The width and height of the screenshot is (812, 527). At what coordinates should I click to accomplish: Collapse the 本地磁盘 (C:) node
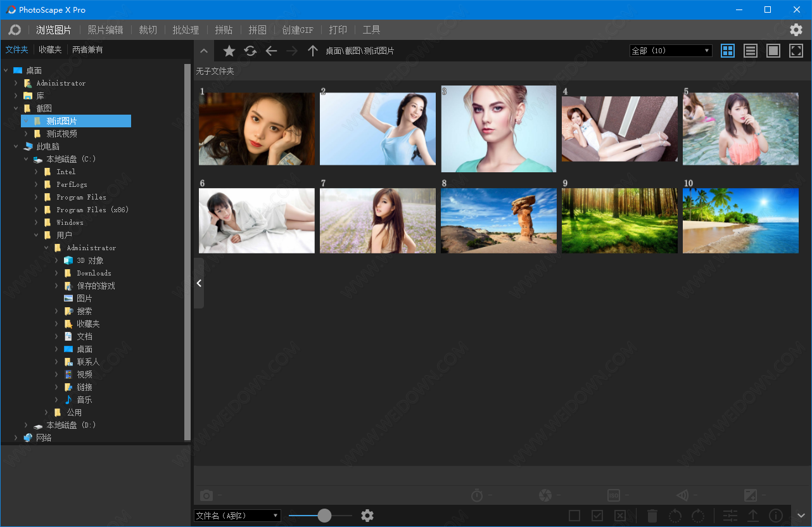pyautogui.click(x=26, y=159)
